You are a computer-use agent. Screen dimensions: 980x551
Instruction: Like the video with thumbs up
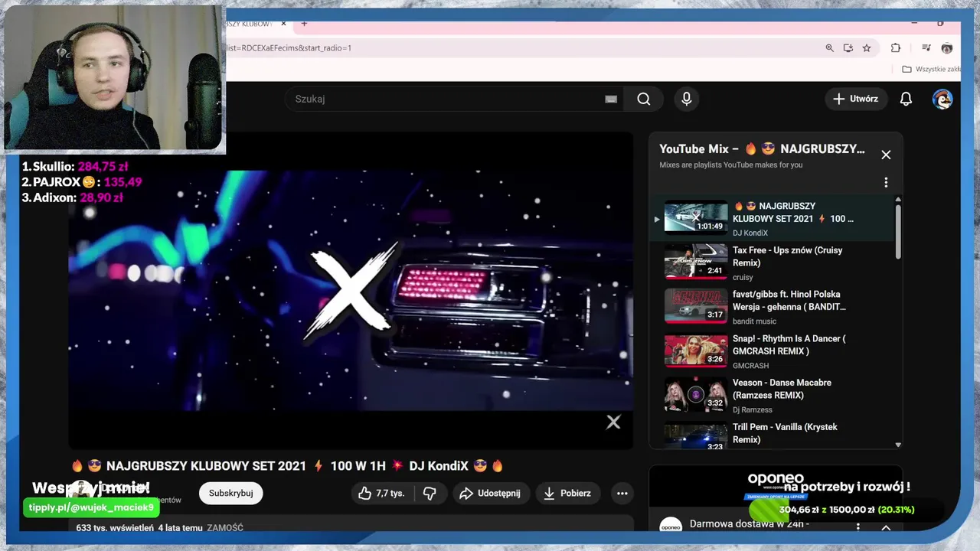[381, 494]
